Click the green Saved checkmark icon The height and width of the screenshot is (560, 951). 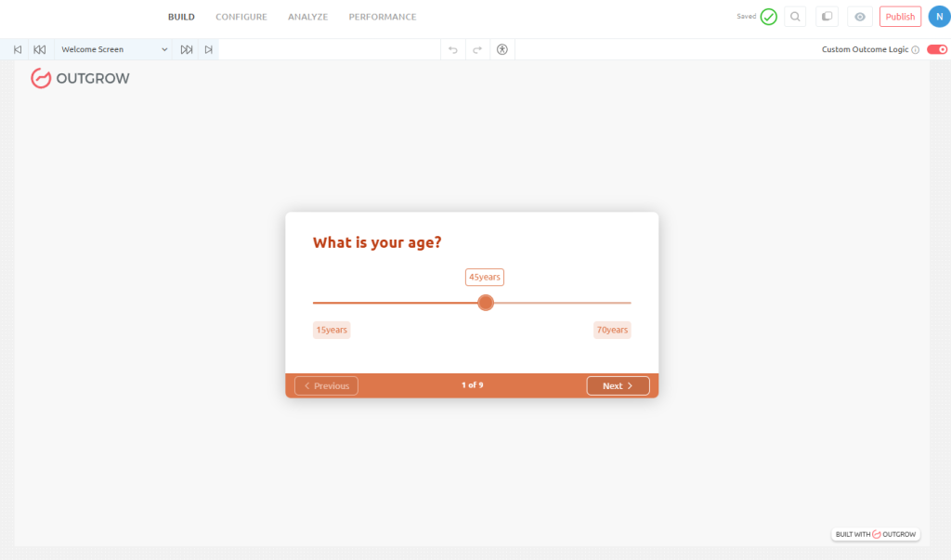click(x=768, y=17)
